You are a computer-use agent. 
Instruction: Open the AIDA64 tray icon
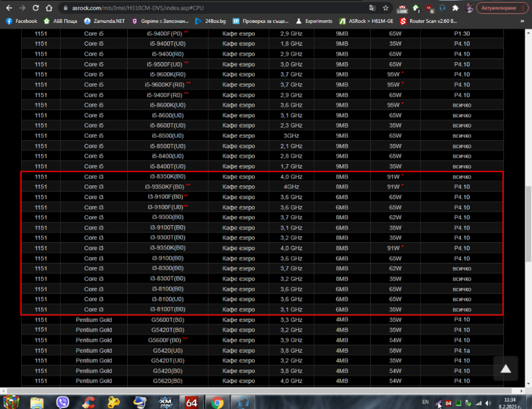tap(449, 403)
